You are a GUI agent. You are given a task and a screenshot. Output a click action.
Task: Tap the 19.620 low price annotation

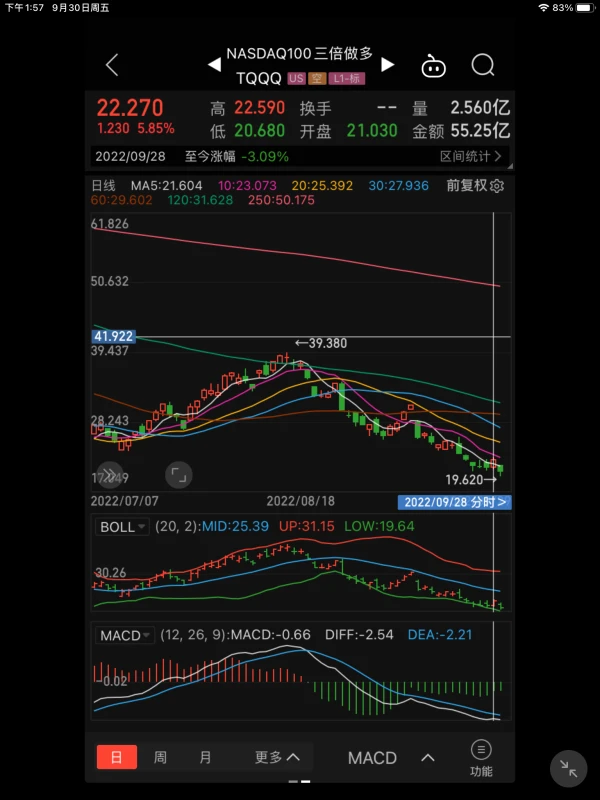tap(471, 480)
